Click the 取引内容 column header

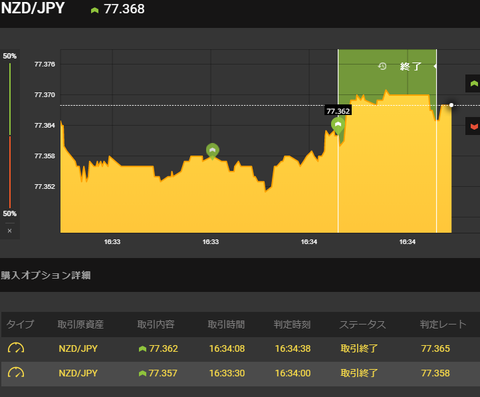pos(156,324)
